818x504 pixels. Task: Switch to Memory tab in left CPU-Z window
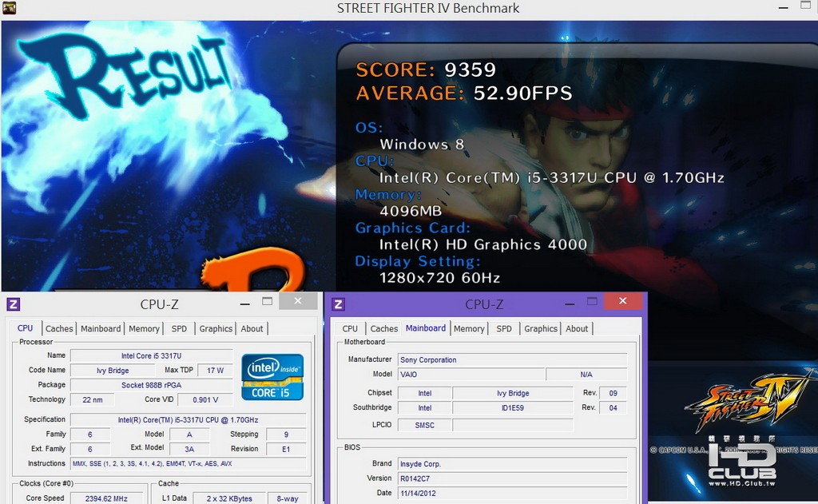144,329
